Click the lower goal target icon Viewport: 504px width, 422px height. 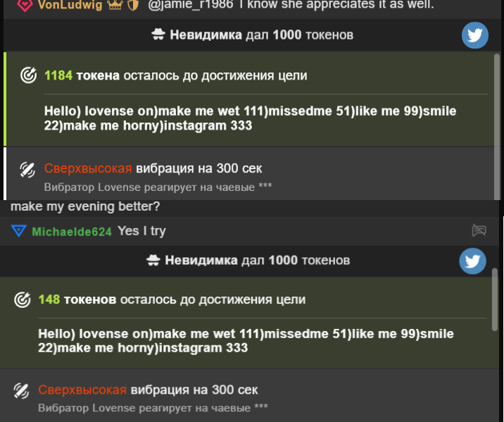tap(23, 299)
